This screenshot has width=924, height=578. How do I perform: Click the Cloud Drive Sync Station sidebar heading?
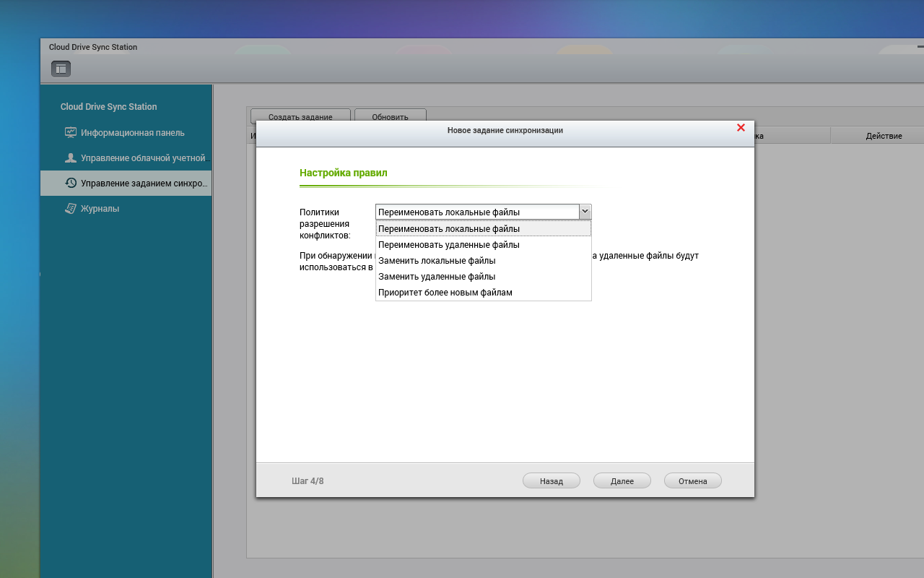108,107
